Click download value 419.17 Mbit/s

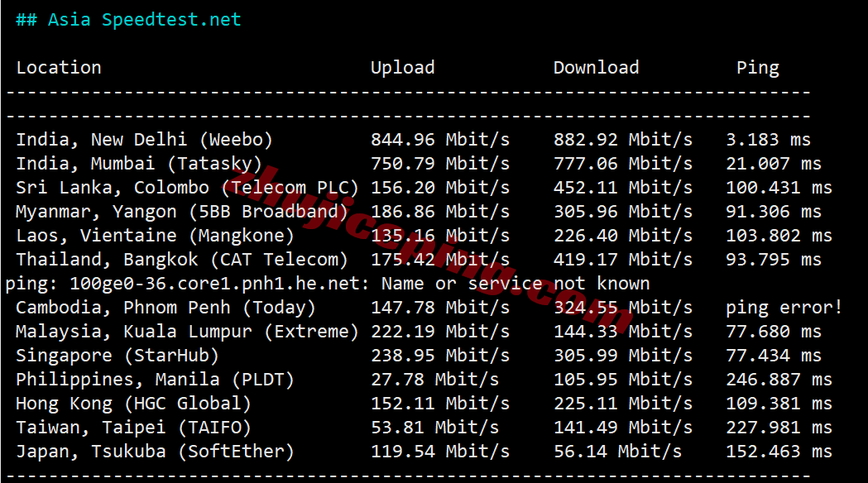pos(623,260)
